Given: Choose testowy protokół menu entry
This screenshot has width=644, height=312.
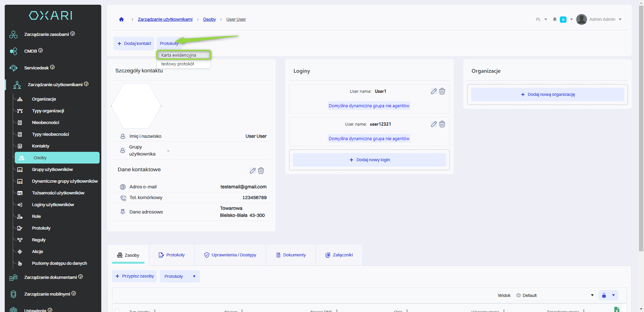Looking at the screenshot, I should point(178,64).
